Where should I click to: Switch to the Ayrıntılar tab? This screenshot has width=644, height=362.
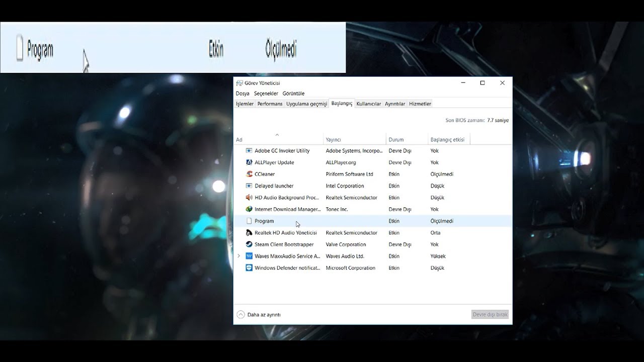coord(395,104)
